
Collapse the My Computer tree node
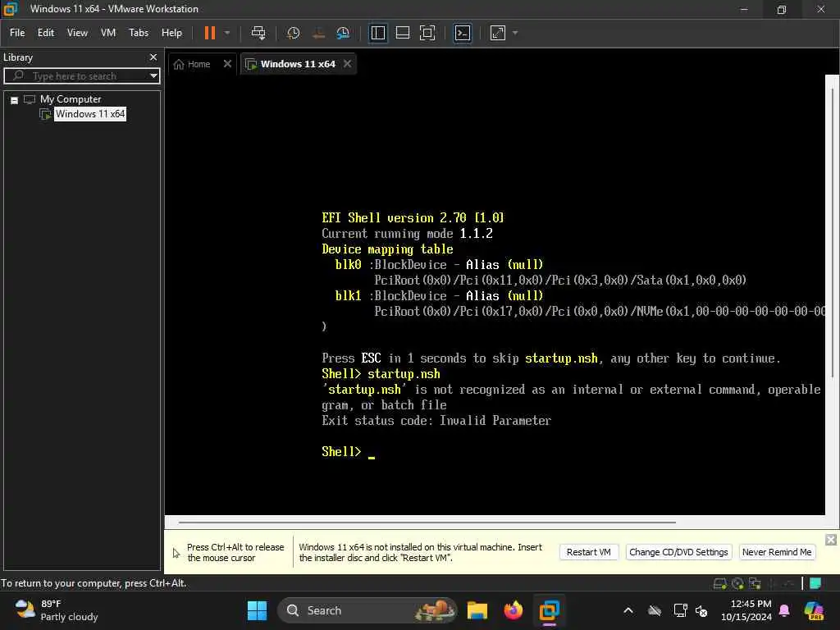tap(15, 99)
